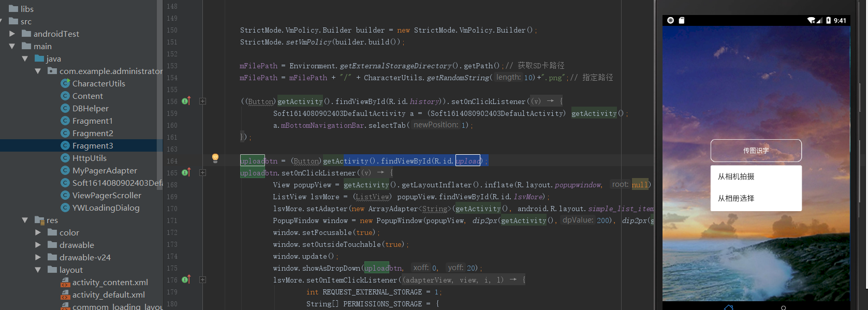
Task: Click the override gutter icon on line 156
Action: pos(186,101)
